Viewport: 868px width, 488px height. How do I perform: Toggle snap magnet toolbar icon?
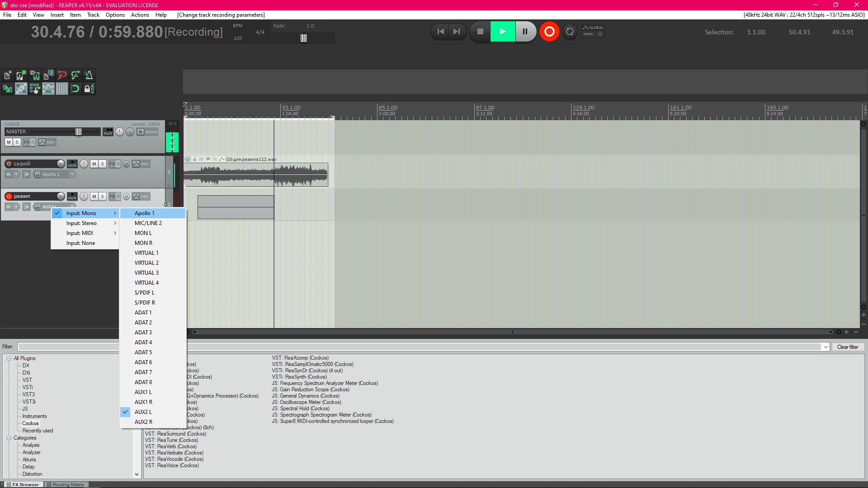(75, 89)
